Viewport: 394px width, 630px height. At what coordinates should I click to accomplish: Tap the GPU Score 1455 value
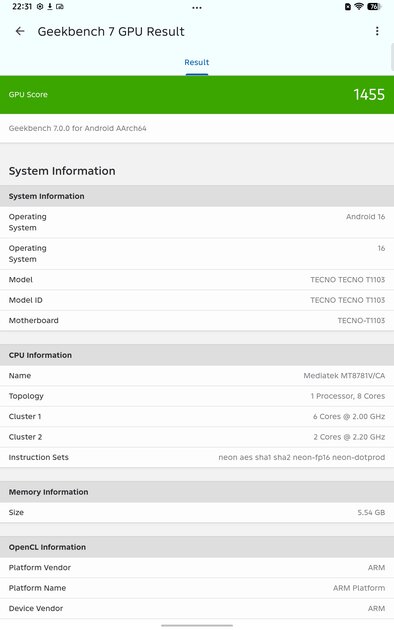click(369, 94)
